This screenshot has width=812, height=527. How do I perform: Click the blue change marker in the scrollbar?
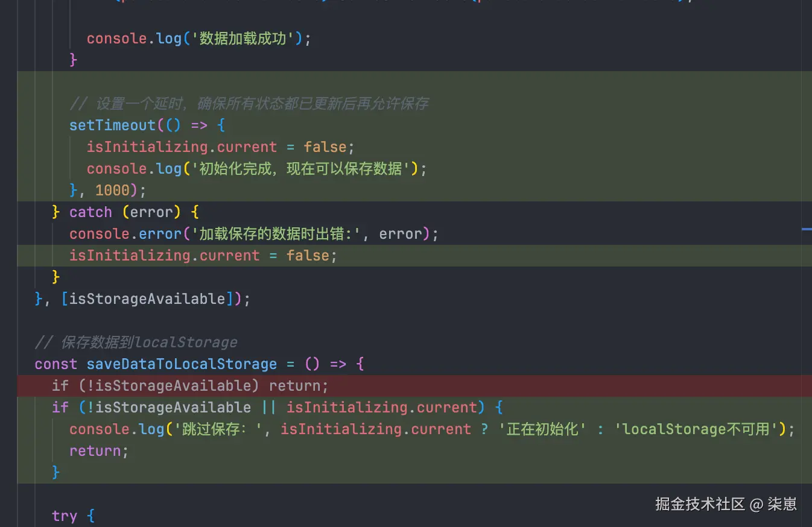pyautogui.click(x=807, y=229)
